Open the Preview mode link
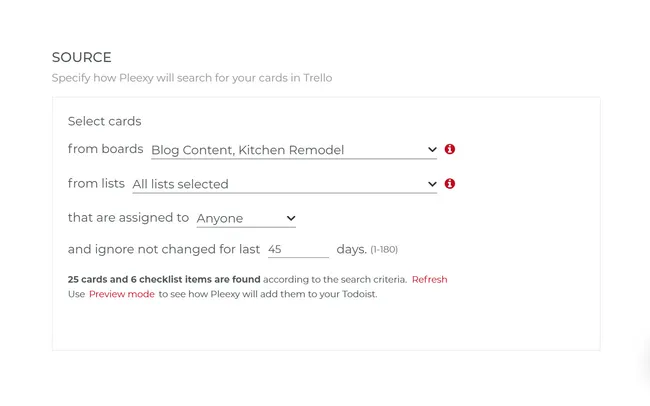 pyautogui.click(x=122, y=294)
